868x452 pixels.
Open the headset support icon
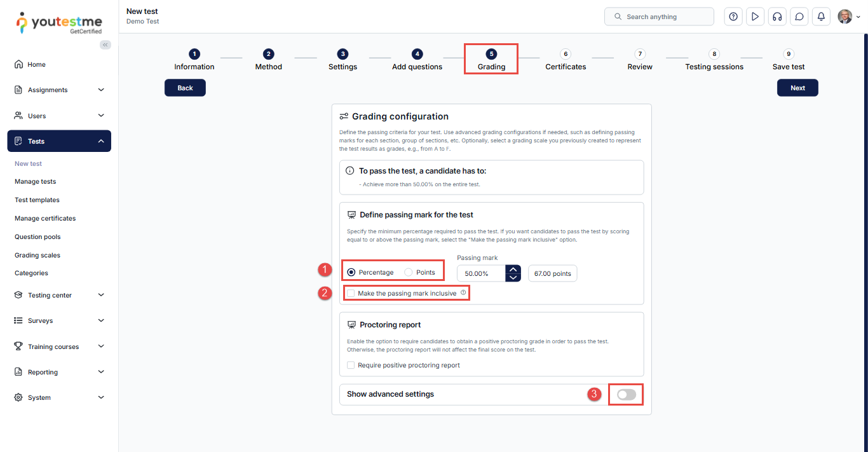[x=776, y=17]
